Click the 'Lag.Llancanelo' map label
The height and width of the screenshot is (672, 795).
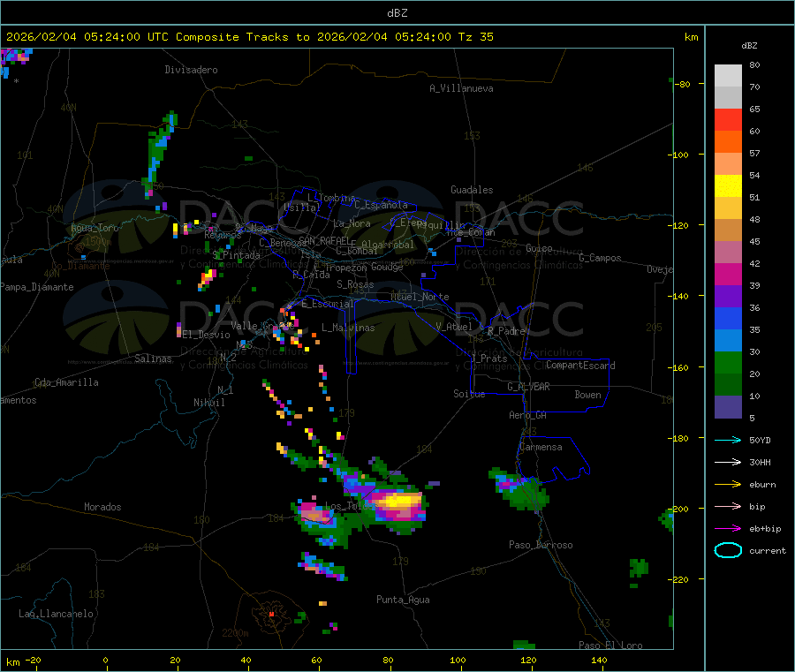[56, 614]
